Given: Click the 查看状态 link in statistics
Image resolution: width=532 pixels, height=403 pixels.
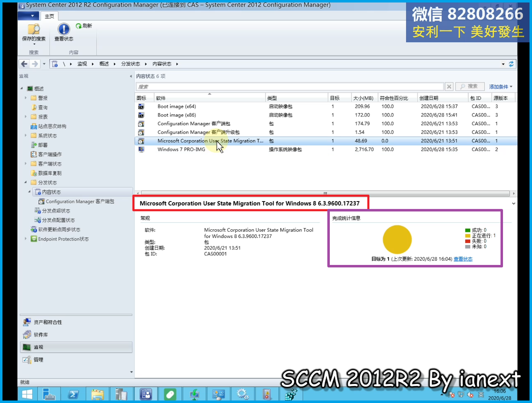Looking at the screenshot, I should tap(463, 259).
